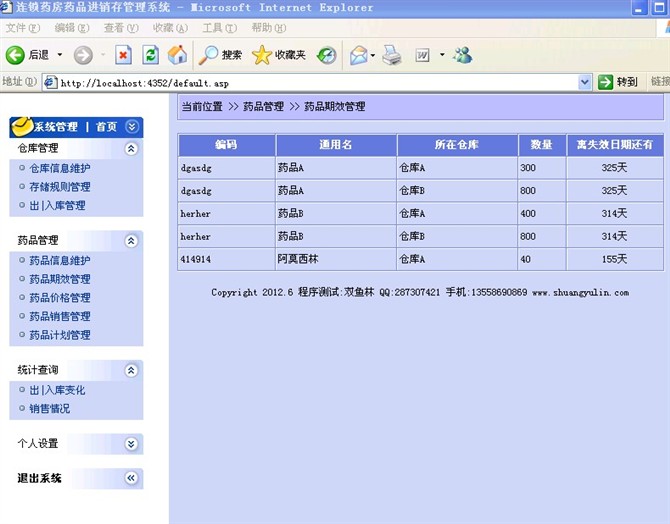Open the 药品期效管理 sidebar link
The image size is (670, 524).
coord(60,279)
